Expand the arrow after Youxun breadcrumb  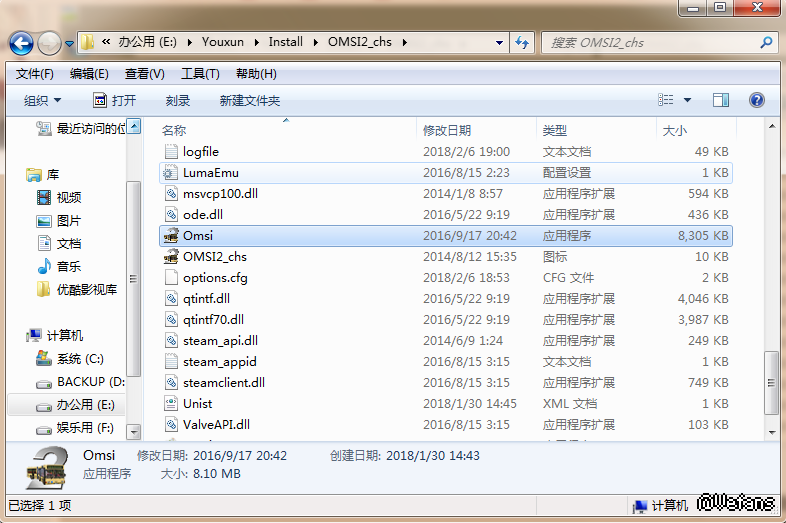pyautogui.click(x=257, y=43)
